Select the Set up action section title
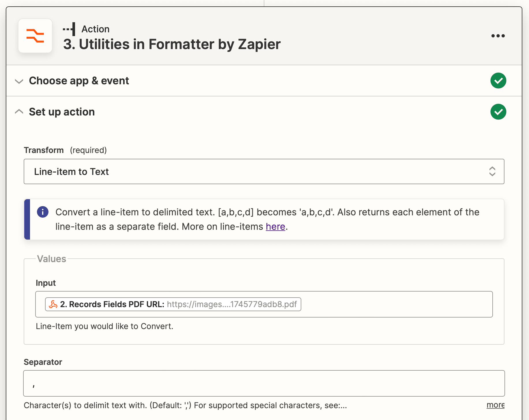 tap(62, 112)
